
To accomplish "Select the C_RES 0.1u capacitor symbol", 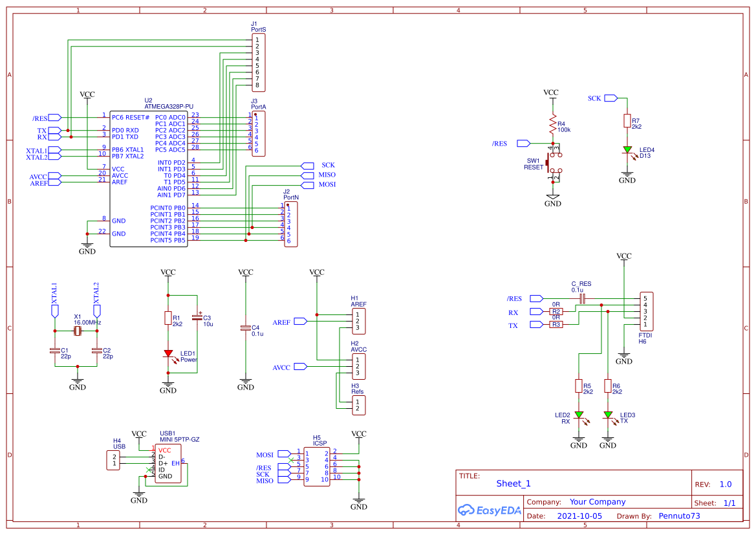I will tap(582, 297).
